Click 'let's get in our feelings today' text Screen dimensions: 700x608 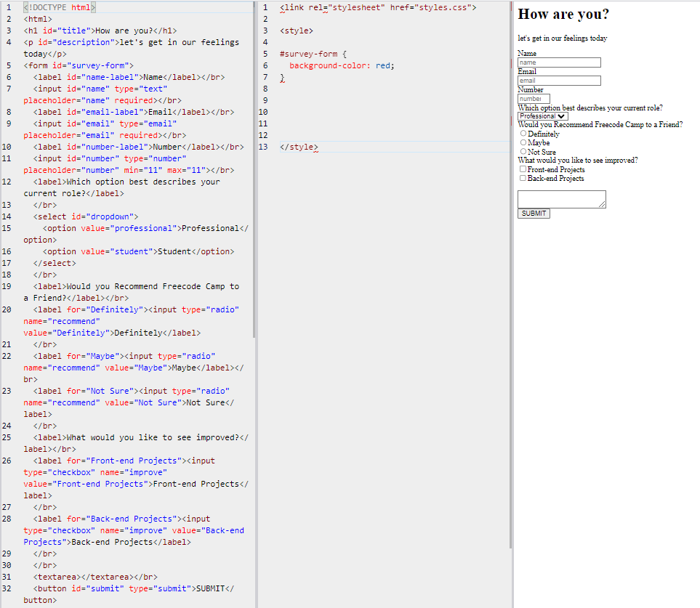point(563,38)
